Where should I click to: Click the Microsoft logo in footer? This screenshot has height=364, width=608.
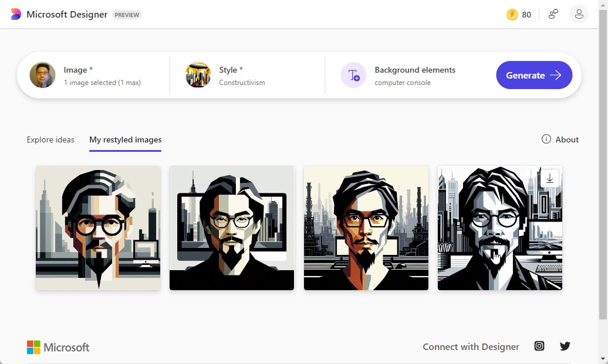point(58,347)
